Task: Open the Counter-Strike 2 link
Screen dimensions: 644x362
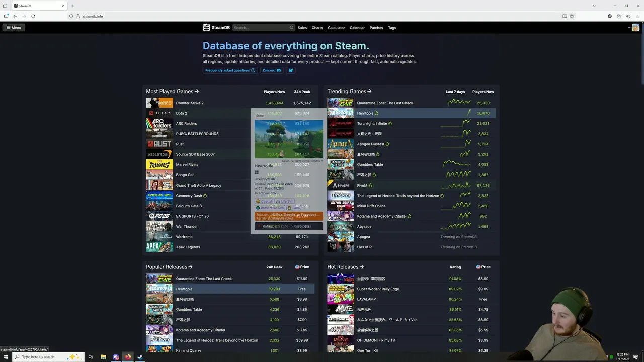Action: (190, 103)
